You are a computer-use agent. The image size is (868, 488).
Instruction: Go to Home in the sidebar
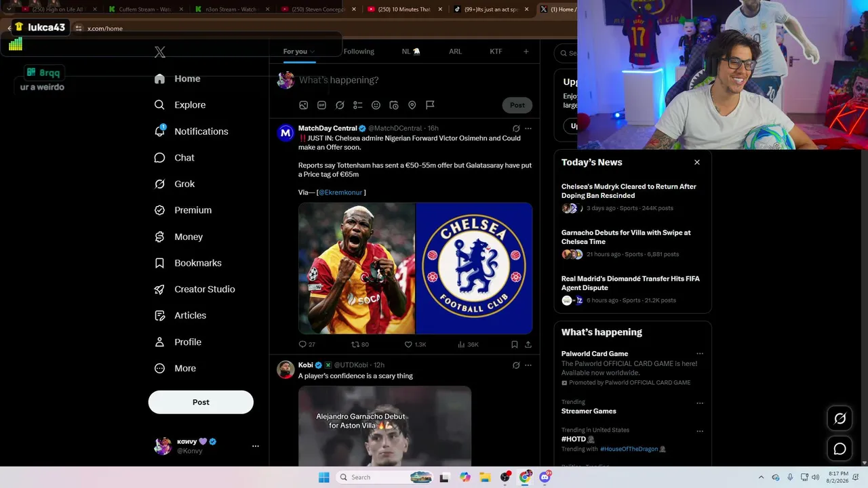click(178, 79)
